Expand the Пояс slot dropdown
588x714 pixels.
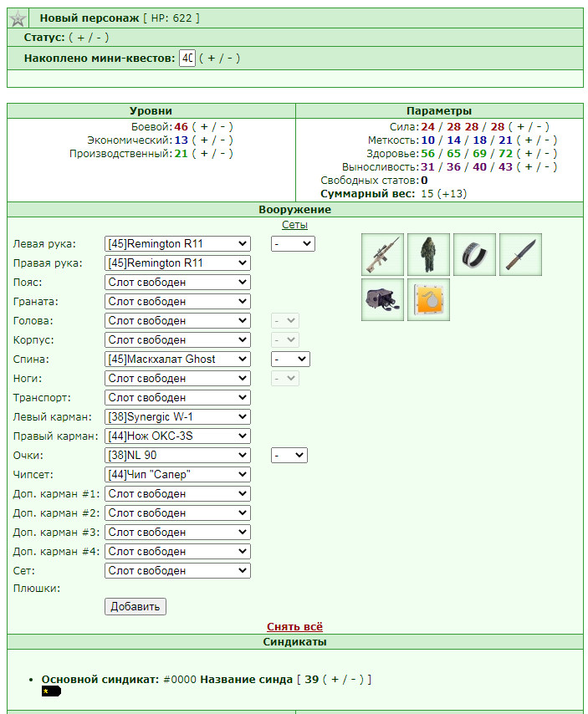[177, 283]
